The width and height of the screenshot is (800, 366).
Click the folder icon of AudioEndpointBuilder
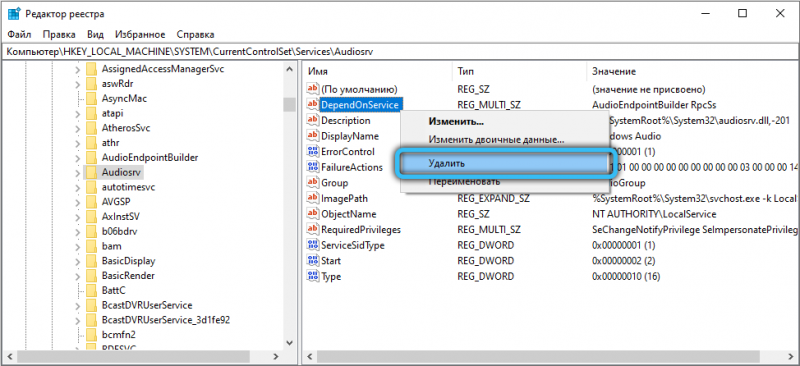point(91,157)
